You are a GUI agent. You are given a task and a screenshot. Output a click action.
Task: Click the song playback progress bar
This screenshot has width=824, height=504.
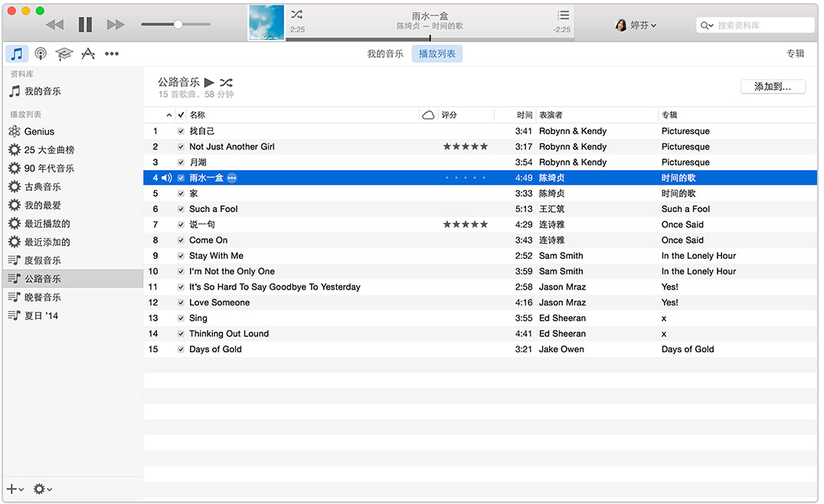(x=430, y=38)
